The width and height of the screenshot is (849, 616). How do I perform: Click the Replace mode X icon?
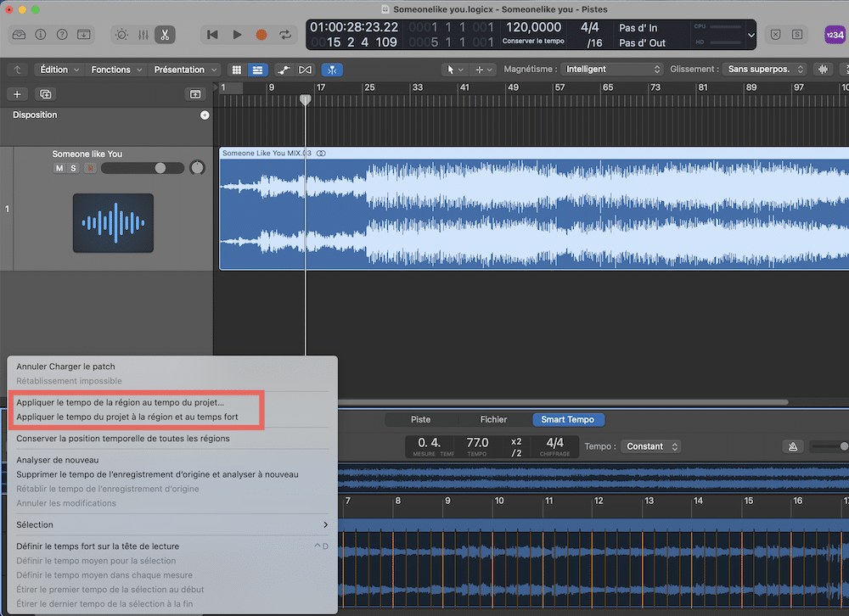click(x=775, y=35)
